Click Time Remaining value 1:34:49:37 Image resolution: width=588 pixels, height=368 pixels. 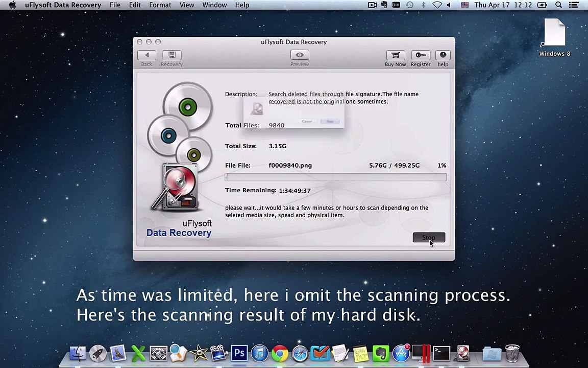(295, 190)
